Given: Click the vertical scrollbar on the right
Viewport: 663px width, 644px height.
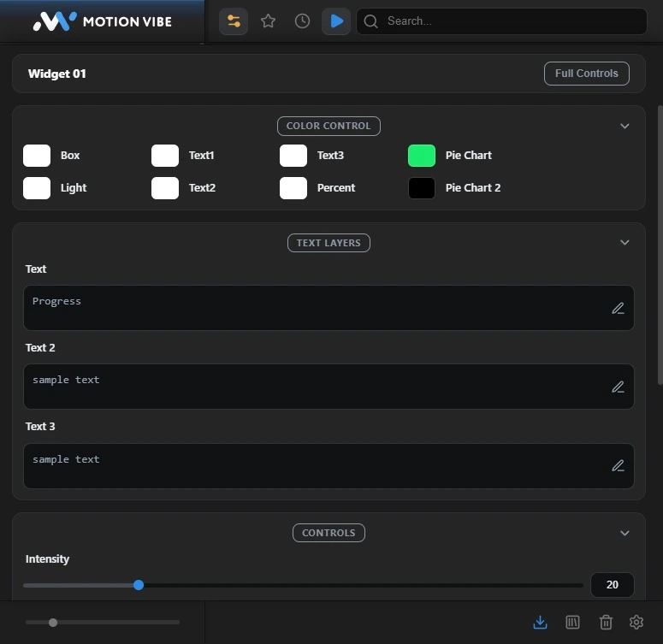Looking at the screenshot, I should (660, 245).
